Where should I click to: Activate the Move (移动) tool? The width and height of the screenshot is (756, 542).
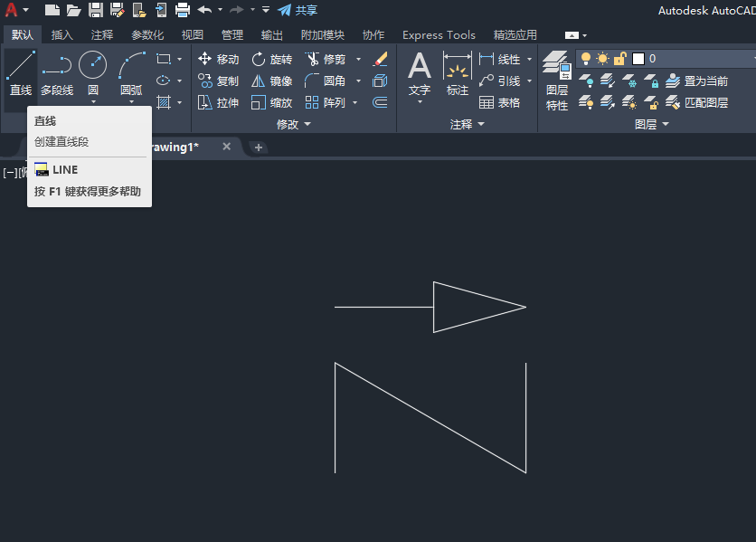(218, 60)
